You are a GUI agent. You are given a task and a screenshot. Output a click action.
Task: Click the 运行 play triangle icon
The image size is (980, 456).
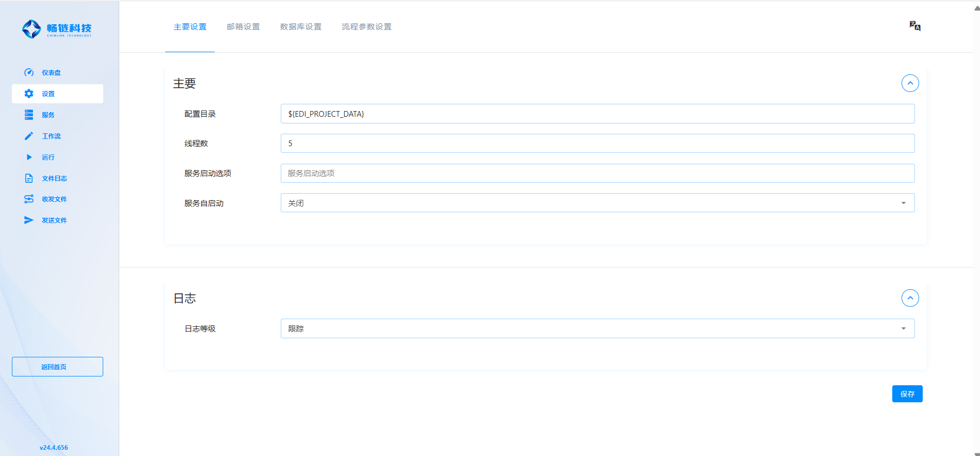[29, 157]
